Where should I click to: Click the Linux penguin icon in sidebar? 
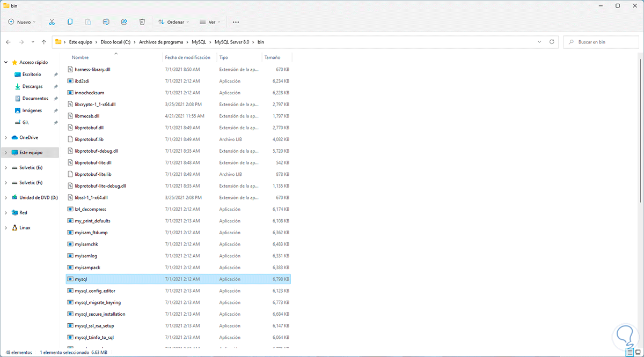click(x=14, y=228)
